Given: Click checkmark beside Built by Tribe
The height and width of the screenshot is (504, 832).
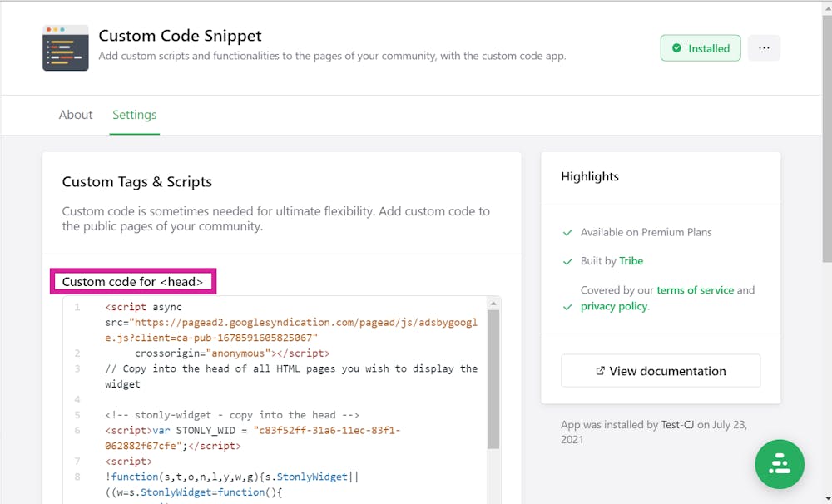Looking at the screenshot, I should pyautogui.click(x=567, y=261).
